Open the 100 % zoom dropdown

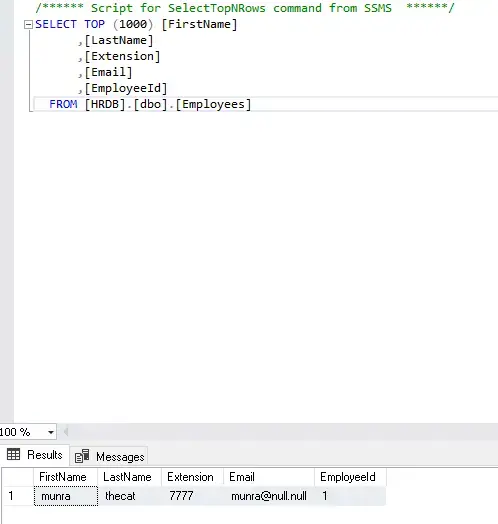pyautogui.click(x=50, y=432)
